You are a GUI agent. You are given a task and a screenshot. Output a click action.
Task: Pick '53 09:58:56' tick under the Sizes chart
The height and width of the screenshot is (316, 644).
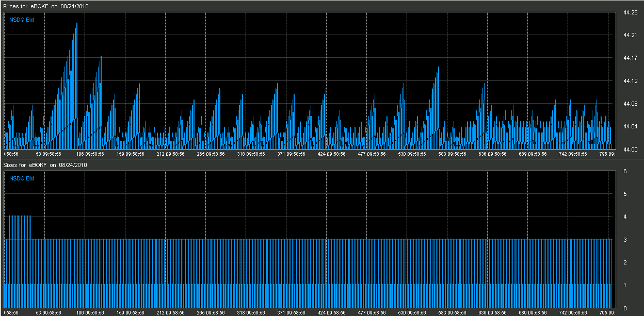coord(49,312)
